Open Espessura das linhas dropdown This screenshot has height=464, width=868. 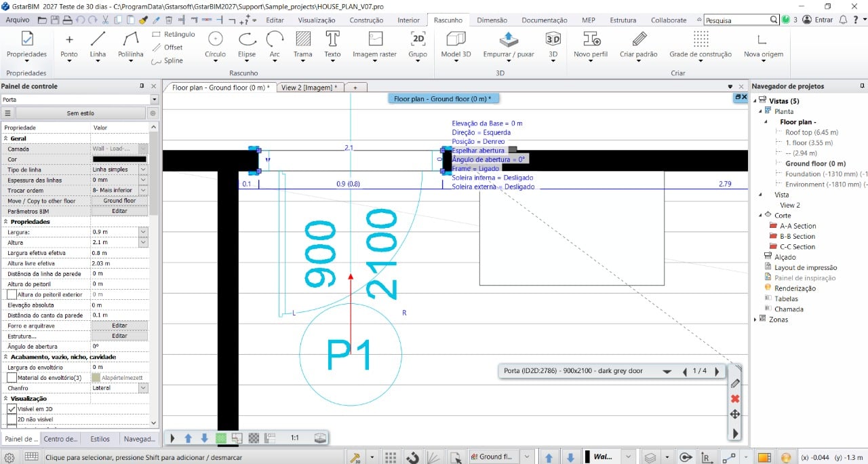point(142,180)
